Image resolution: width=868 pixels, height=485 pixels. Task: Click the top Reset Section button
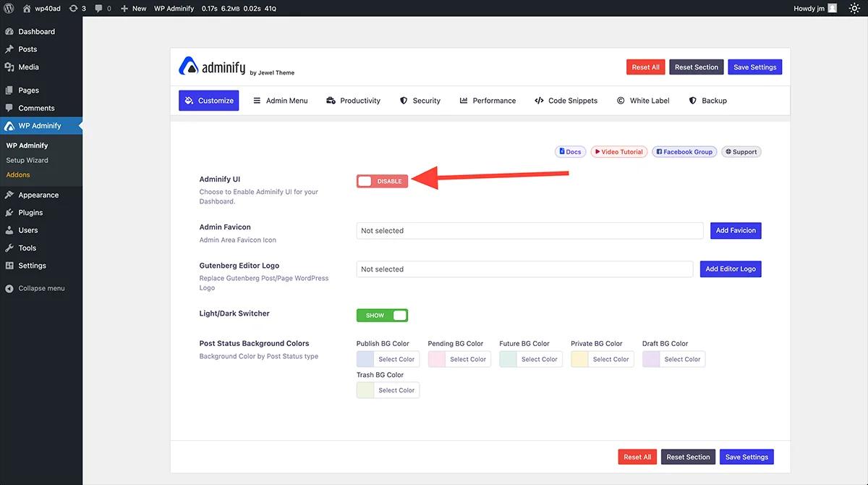tap(696, 67)
